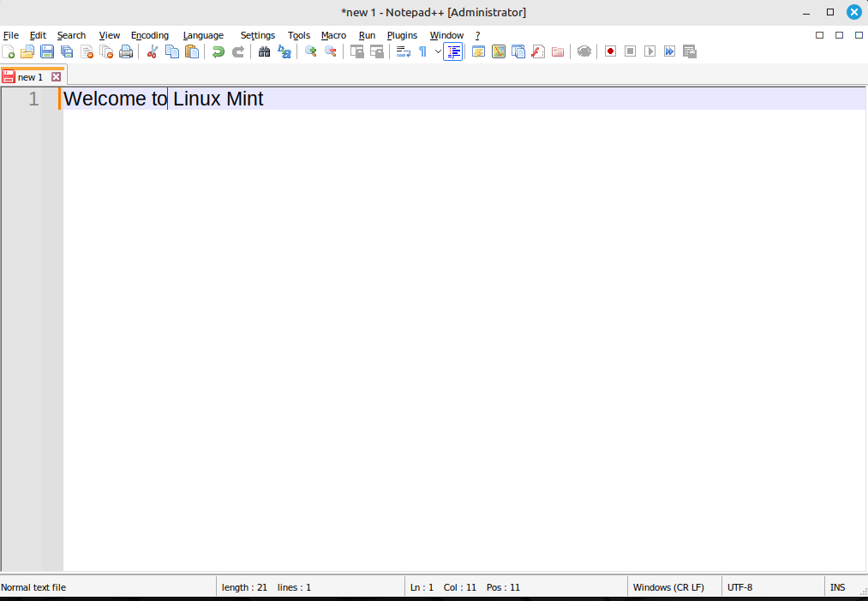Toggle the highlighted Indent Guide button
The image size is (868, 601).
[x=452, y=51]
